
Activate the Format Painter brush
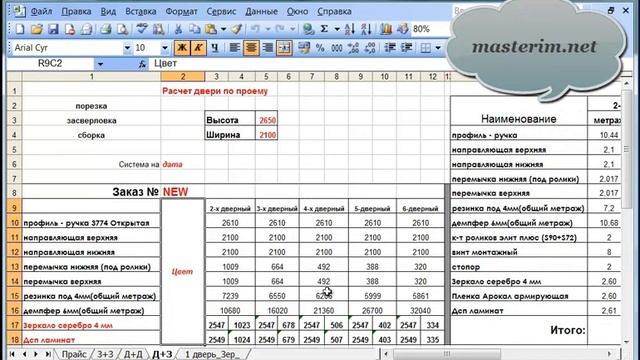pyautogui.click(x=236, y=29)
